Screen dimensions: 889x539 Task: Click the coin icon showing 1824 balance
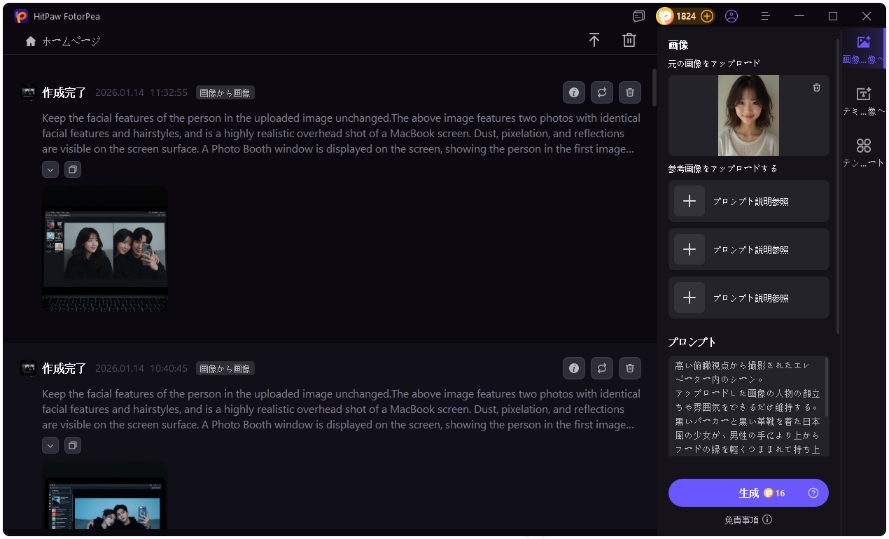[665, 16]
